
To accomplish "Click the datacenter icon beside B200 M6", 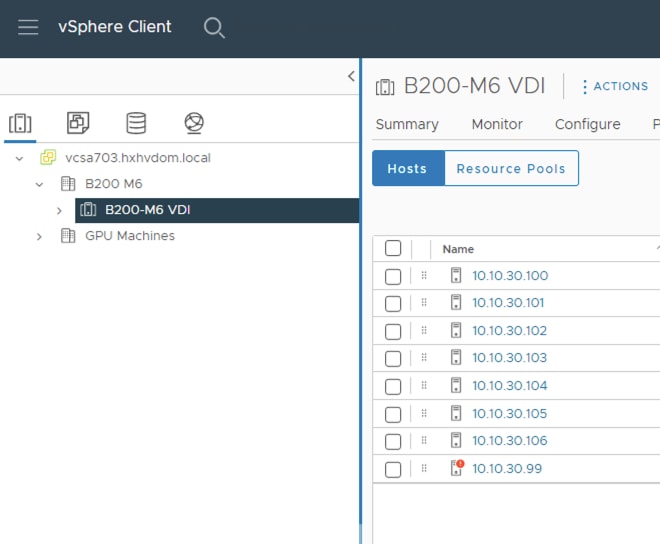I will [x=68, y=184].
